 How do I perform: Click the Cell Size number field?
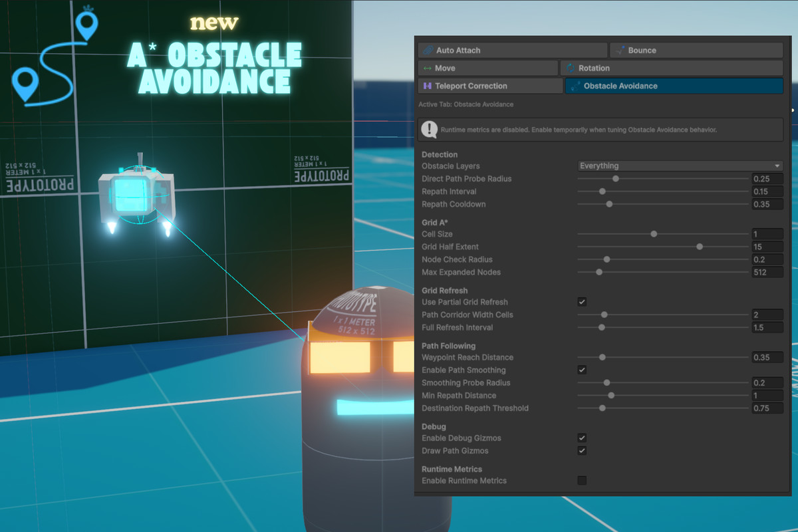[767, 234]
